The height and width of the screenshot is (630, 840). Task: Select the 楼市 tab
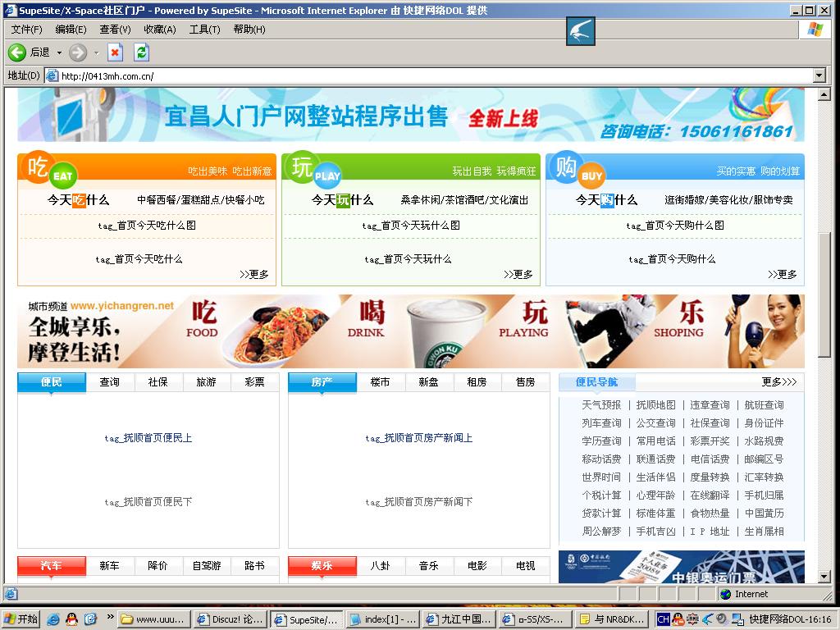coord(380,382)
